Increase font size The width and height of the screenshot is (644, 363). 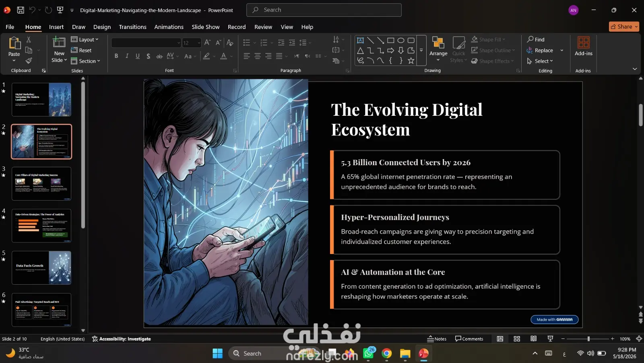207,42
